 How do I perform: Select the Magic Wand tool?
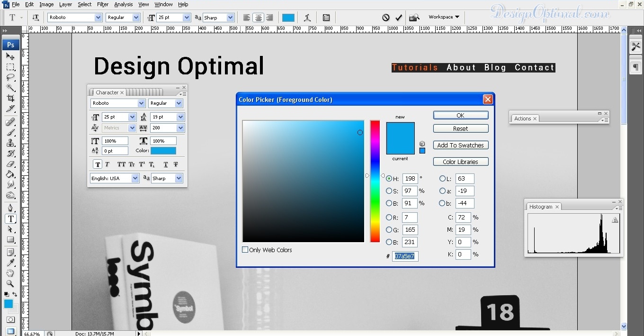(x=10, y=88)
